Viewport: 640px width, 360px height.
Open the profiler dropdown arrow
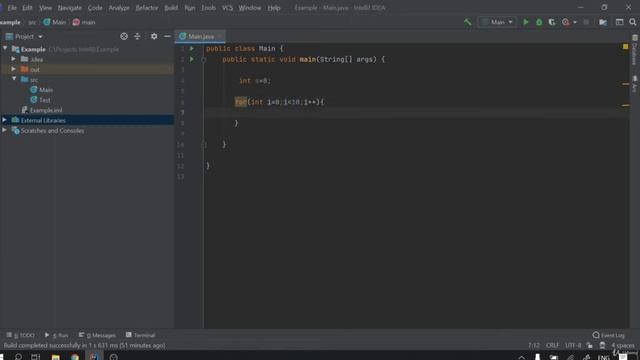[575, 22]
